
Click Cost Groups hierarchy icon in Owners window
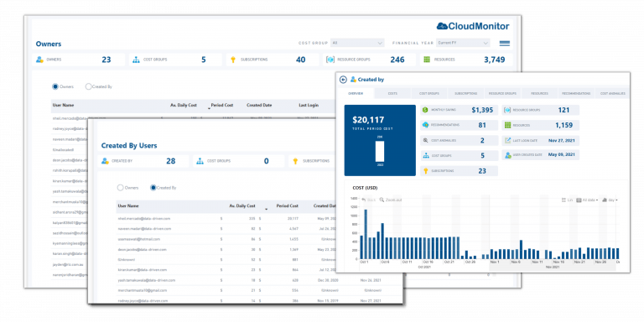click(x=137, y=60)
